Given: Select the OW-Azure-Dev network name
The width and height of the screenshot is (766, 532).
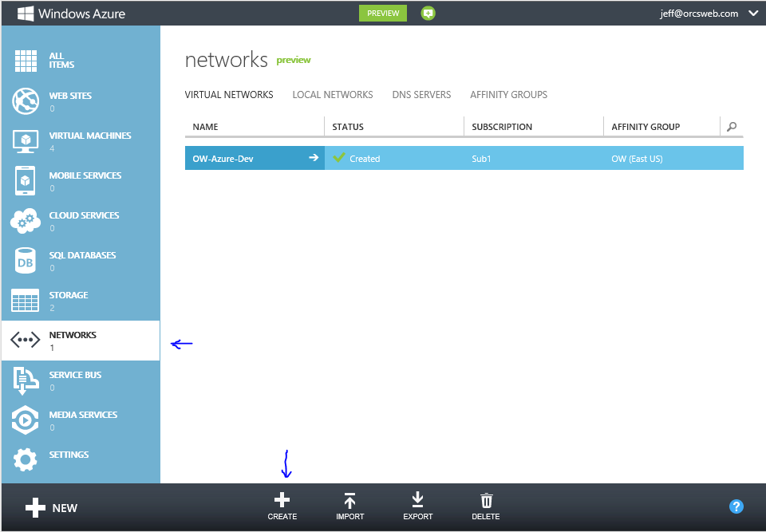Looking at the screenshot, I should click(223, 159).
